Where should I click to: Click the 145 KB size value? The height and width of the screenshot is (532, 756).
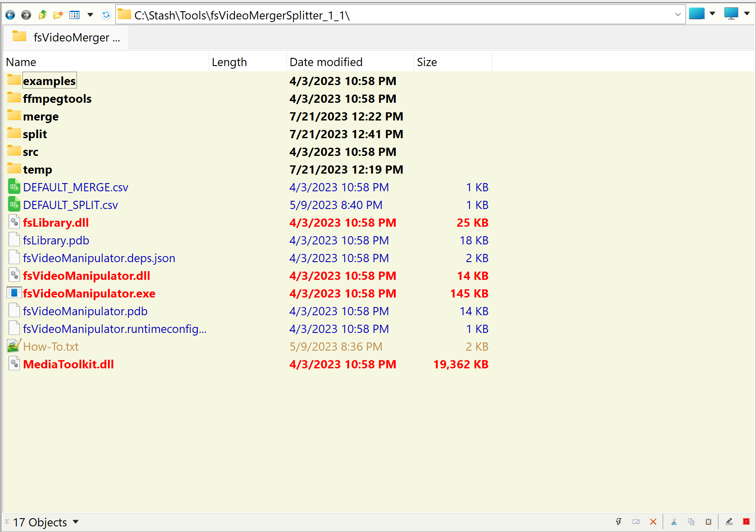click(469, 294)
